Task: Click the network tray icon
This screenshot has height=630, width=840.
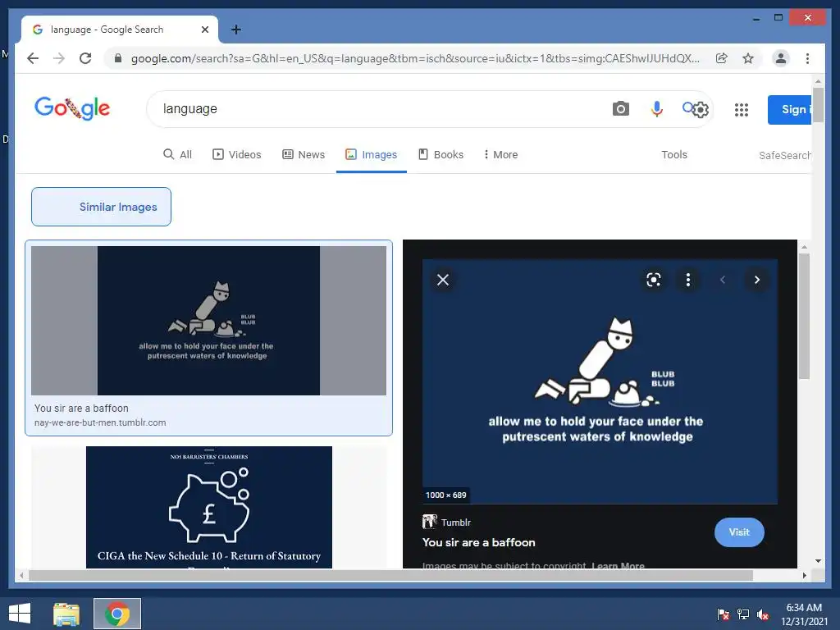Action: click(743, 614)
